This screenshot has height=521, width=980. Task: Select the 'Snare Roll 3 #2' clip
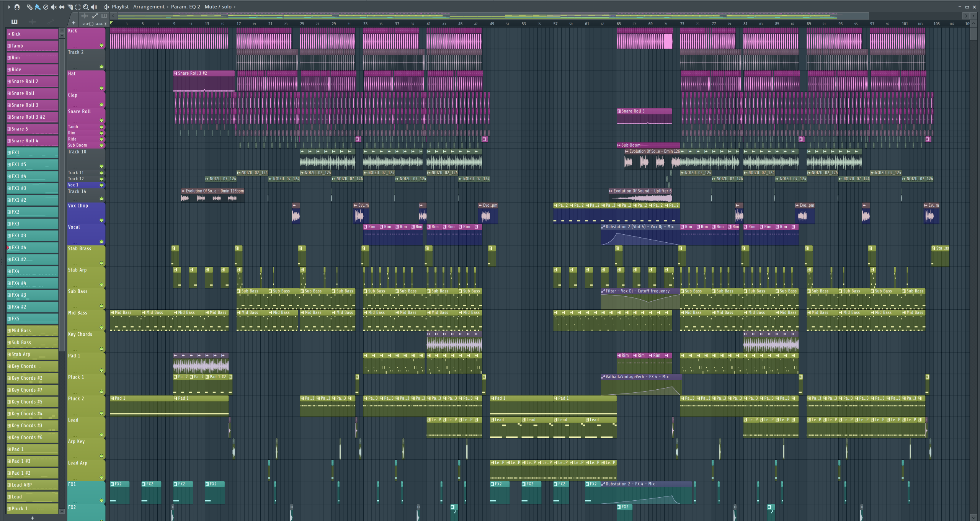204,81
